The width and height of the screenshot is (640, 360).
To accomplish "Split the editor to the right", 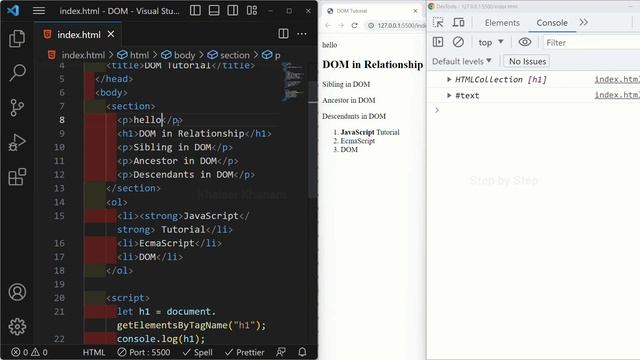I will coord(283,34).
